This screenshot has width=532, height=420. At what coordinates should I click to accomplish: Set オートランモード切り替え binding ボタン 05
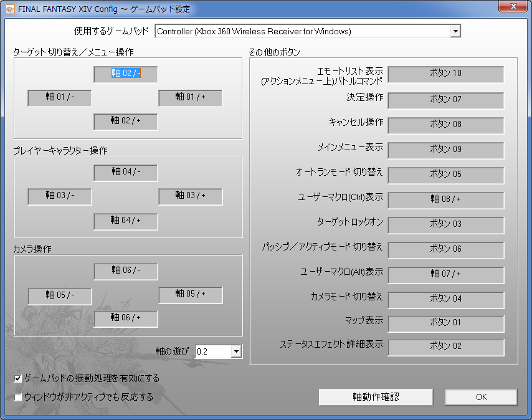(445, 175)
